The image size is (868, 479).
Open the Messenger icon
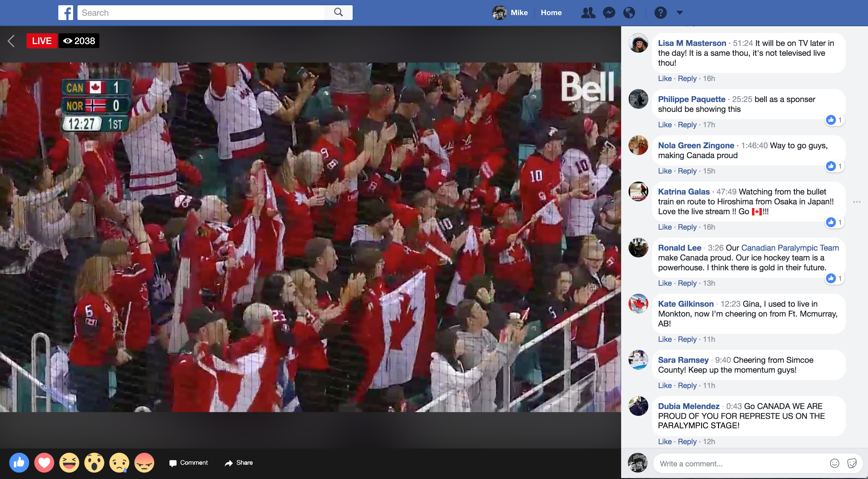(x=608, y=13)
